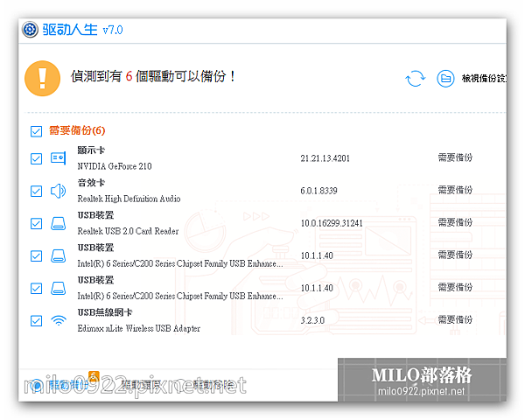The height and width of the screenshot is (420, 525).
Task: Click 需要備份 status for Edimax Wireless Adapter
Action: click(455, 319)
